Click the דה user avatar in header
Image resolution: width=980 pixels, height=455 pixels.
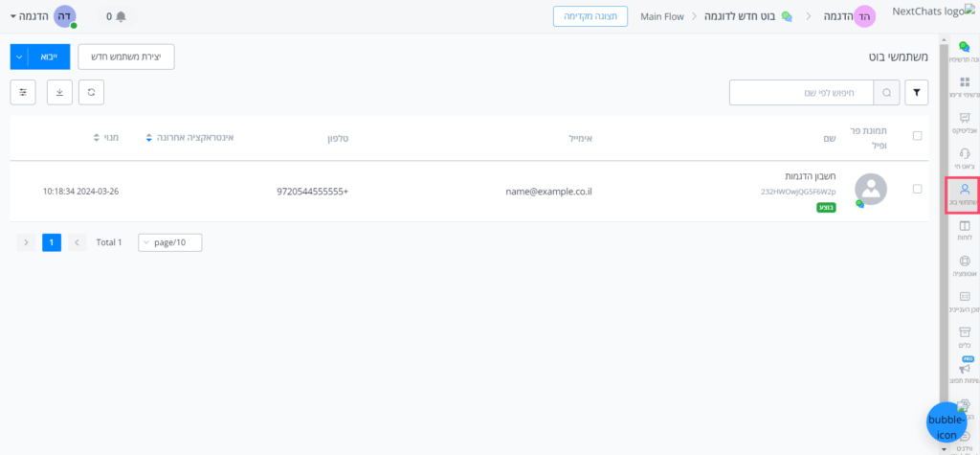coord(65,16)
